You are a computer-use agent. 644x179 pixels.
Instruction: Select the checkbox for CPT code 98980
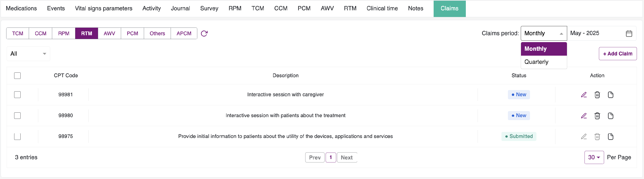point(18,116)
